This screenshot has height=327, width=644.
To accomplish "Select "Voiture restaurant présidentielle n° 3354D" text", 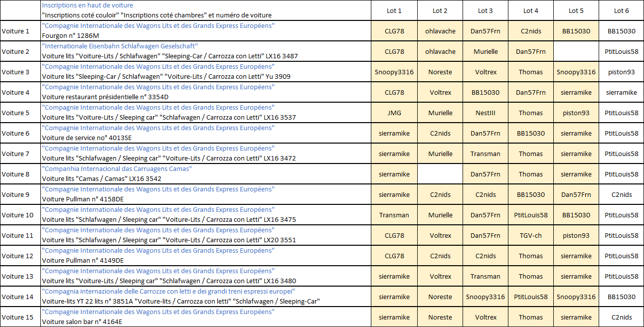I will tap(105, 97).
